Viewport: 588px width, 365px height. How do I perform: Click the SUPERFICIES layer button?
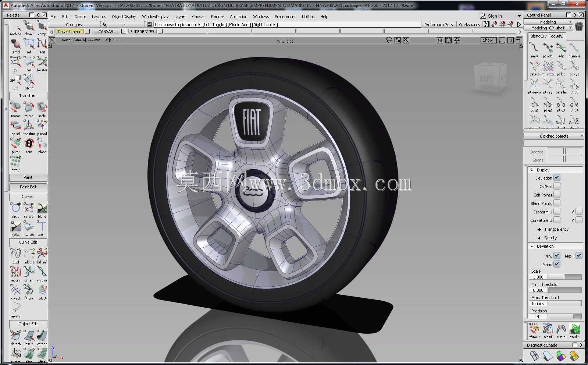coord(142,31)
